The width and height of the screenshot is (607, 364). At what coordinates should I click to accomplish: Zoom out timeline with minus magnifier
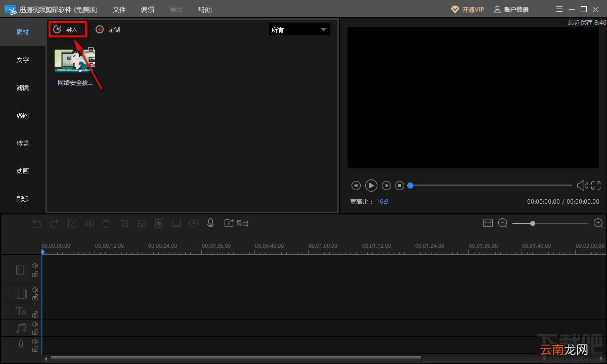[503, 223]
